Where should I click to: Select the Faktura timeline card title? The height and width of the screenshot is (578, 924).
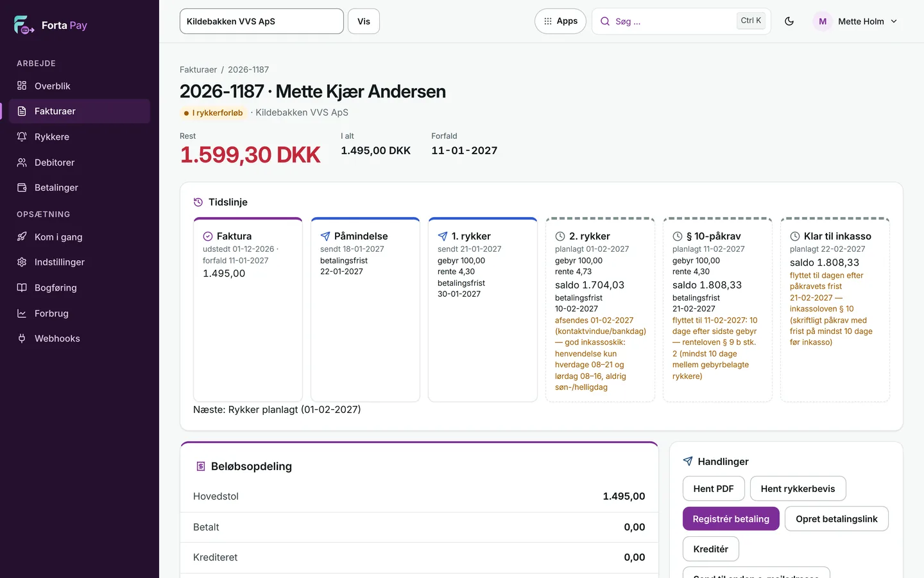(234, 236)
